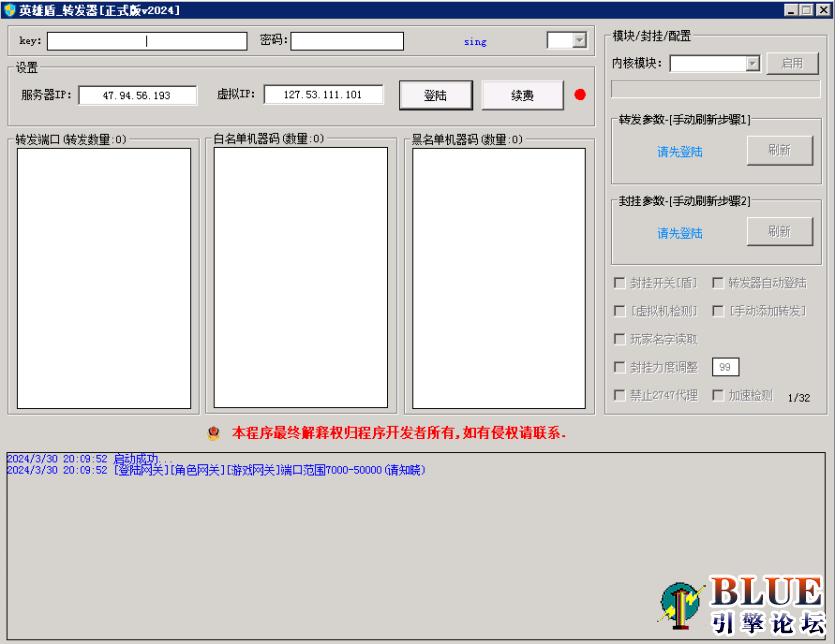Click the red status indicator dot
The width and height of the screenshot is (835, 644).
tap(580, 95)
